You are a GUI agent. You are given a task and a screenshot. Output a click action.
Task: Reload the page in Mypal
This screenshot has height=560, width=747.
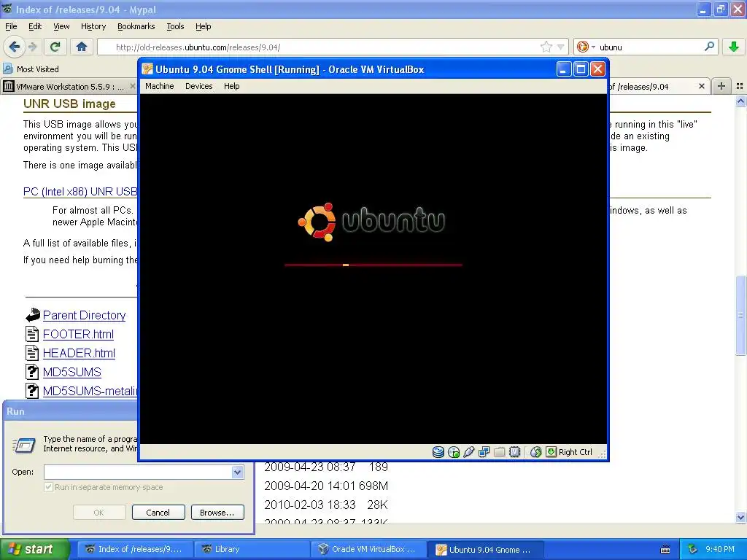(55, 47)
